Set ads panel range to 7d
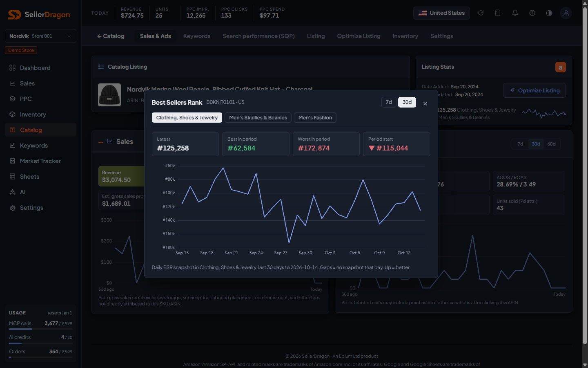The image size is (588, 368). [x=520, y=144]
